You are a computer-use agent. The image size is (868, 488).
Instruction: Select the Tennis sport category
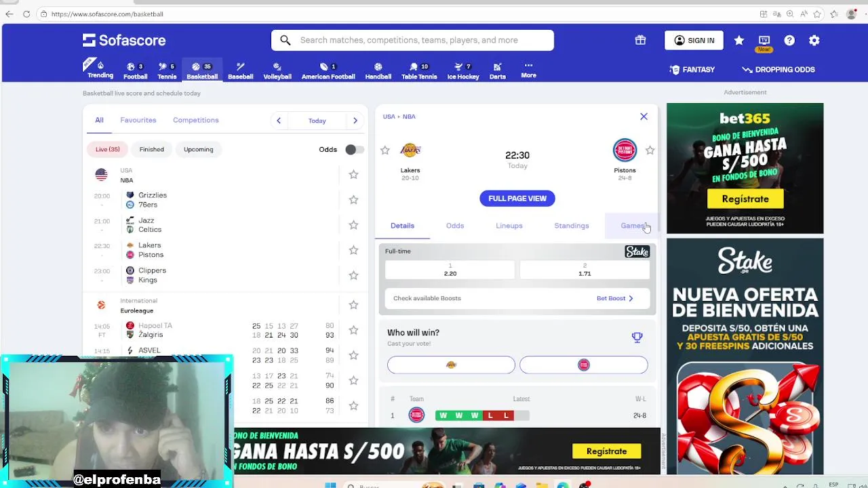pyautogui.click(x=167, y=70)
